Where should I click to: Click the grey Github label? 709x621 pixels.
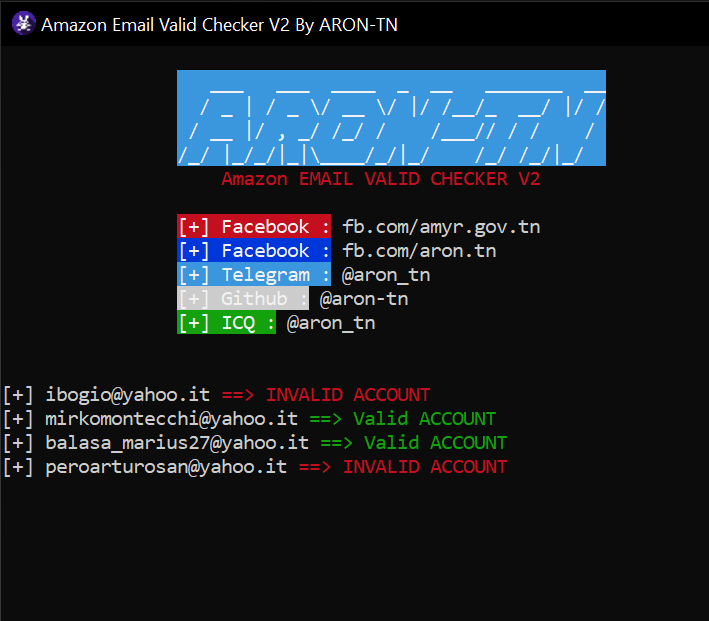[x=243, y=298]
